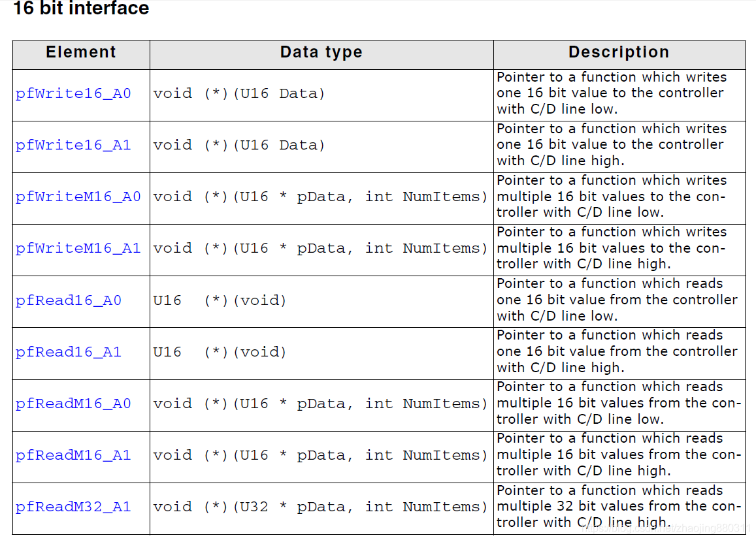Select the pfReadM32_A1 link
The height and width of the screenshot is (540, 756).
tap(73, 507)
